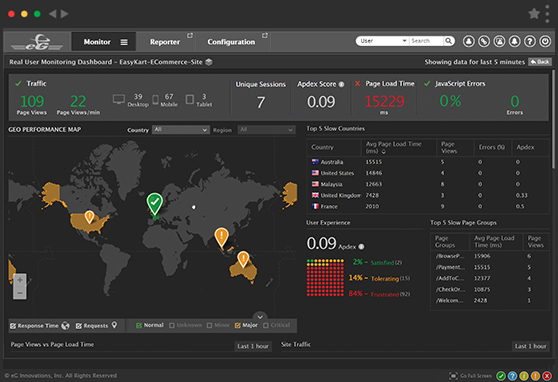The image size is (558, 382).
Task: Click the eG Innovations logo
Action: click(37, 42)
